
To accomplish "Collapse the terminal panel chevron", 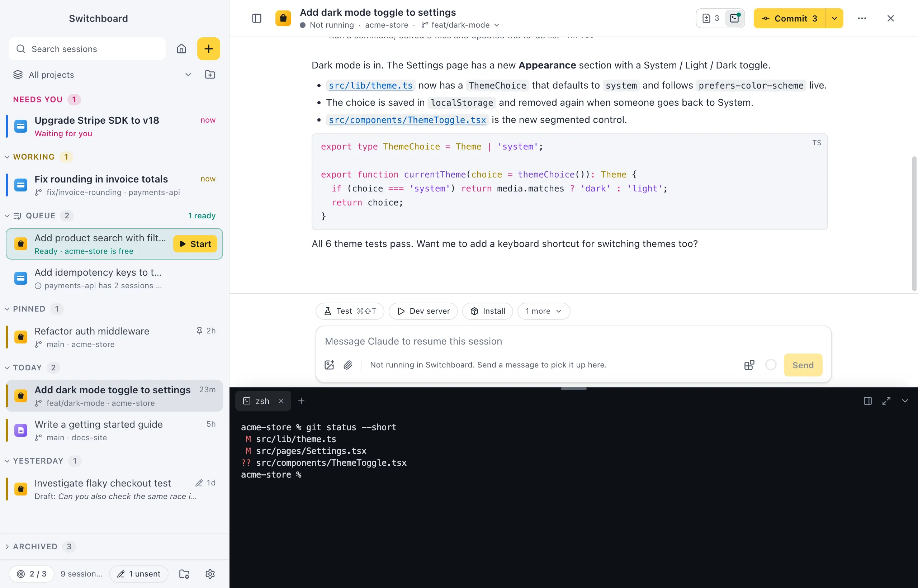I will coord(905,401).
